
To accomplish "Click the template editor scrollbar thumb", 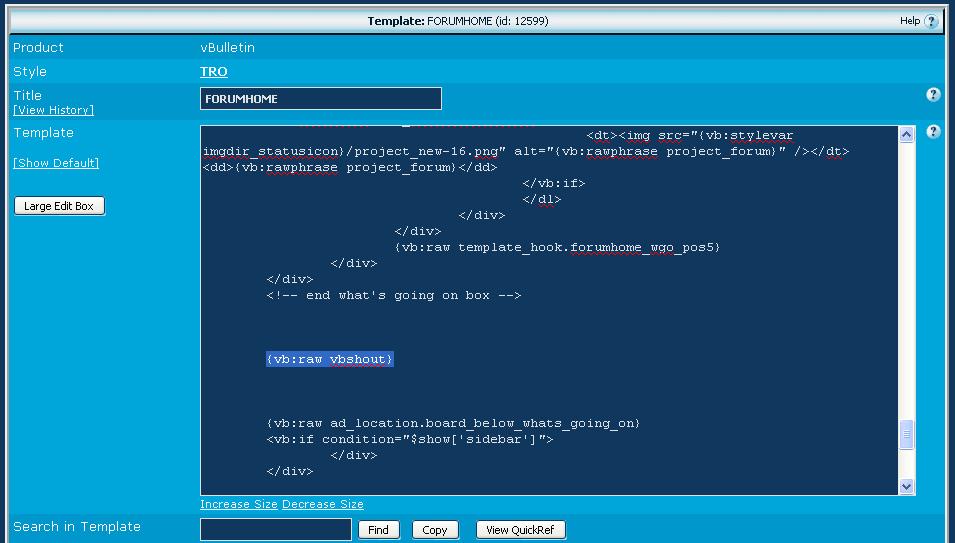I will 906,434.
